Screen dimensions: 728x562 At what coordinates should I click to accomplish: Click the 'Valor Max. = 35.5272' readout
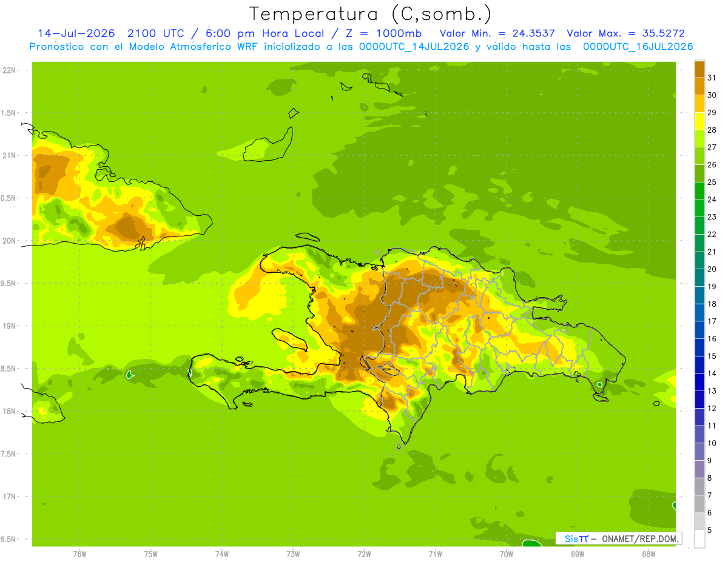(625, 33)
